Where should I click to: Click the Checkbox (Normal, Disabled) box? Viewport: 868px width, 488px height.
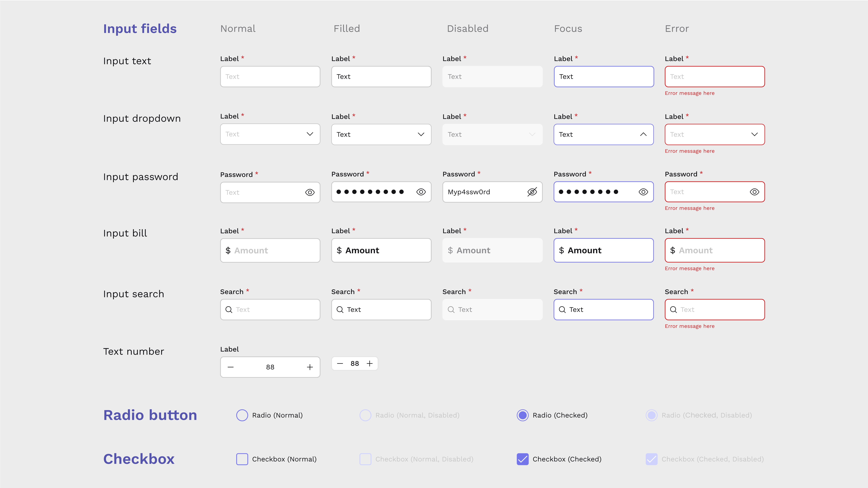pyautogui.click(x=365, y=459)
